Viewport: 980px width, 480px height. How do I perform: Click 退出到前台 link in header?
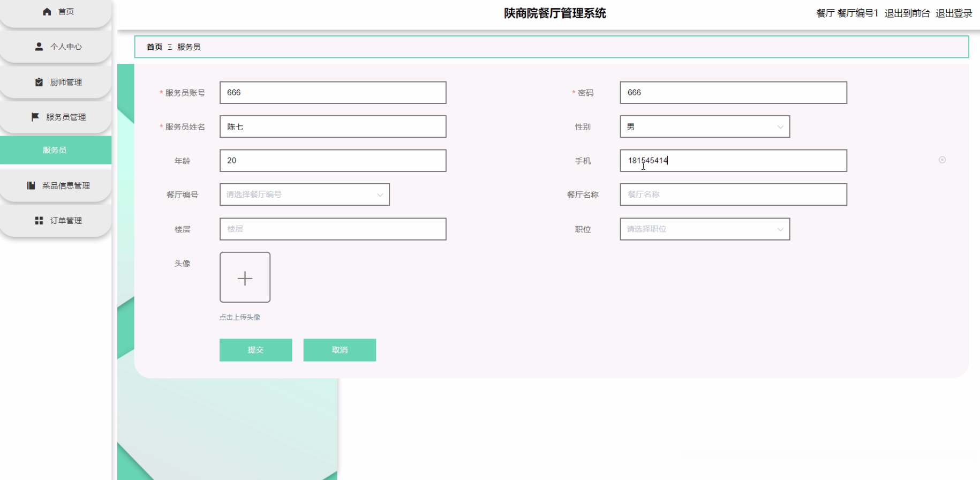(907, 13)
